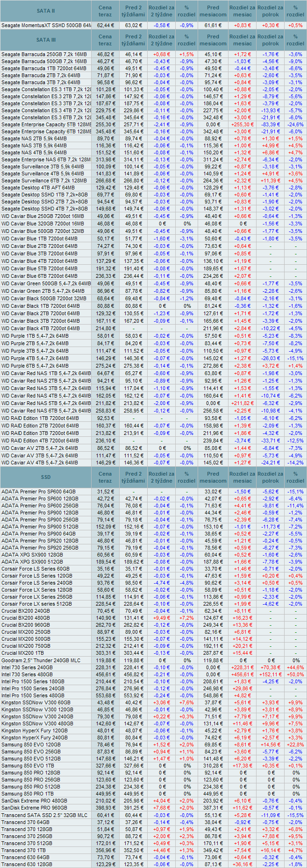Screen dimensions: 307x868
Task: Select Seagate Desktop SSHD 4TB 7,2k+8GB row
Action: coord(153,209)
